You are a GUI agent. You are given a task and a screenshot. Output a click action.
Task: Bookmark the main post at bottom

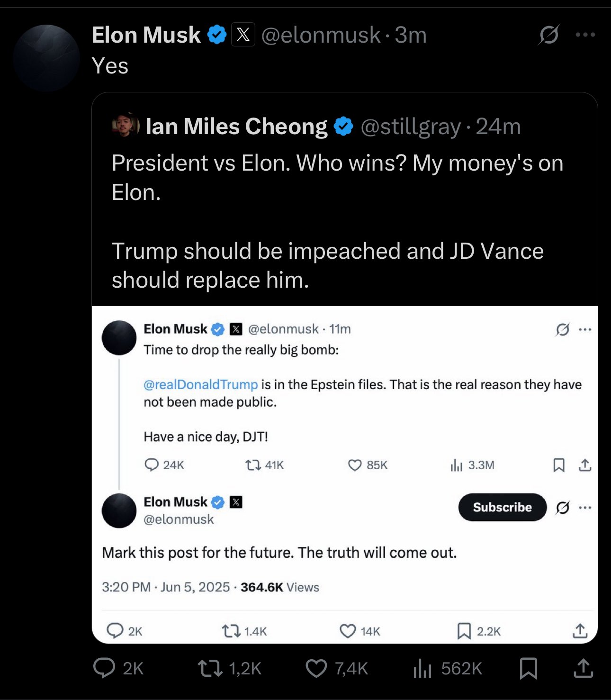click(x=528, y=668)
